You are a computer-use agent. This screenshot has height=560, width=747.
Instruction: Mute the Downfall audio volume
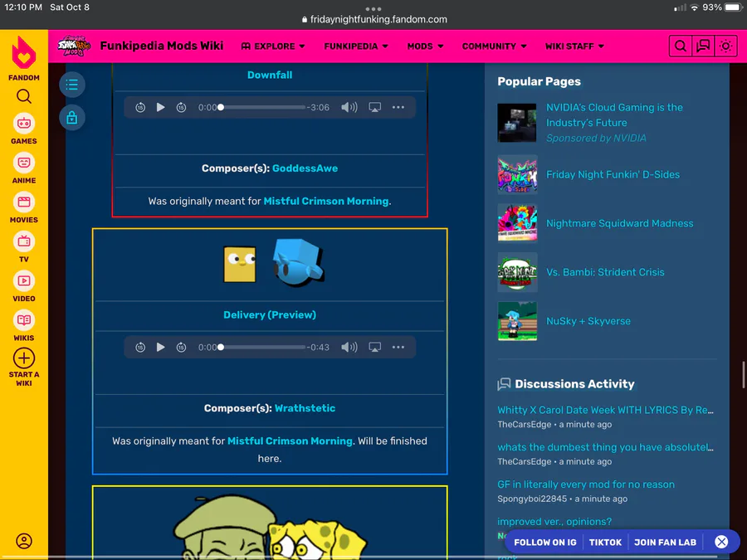(349, 107)
